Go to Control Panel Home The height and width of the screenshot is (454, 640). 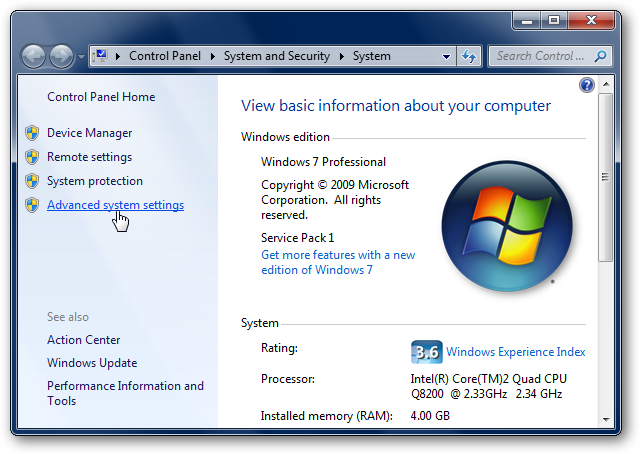[x=101, y=97]
